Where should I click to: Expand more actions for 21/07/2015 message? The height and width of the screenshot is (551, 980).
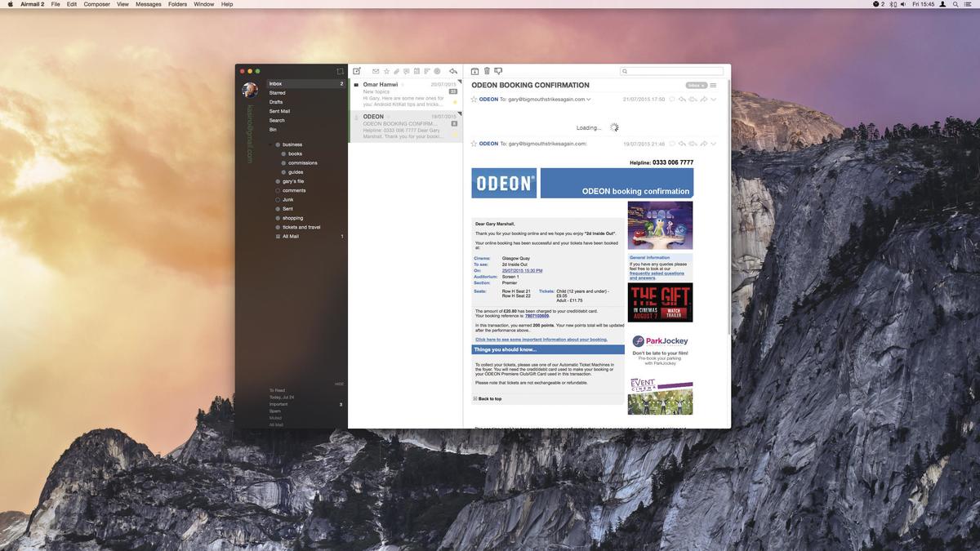713,99
